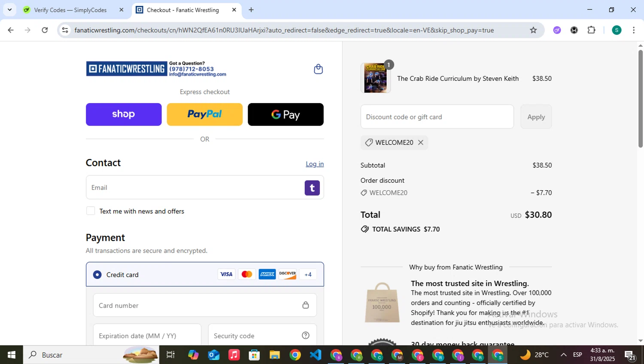Click the page vertical scrollbar
The image size is (644, 364).
click(640, 99)
